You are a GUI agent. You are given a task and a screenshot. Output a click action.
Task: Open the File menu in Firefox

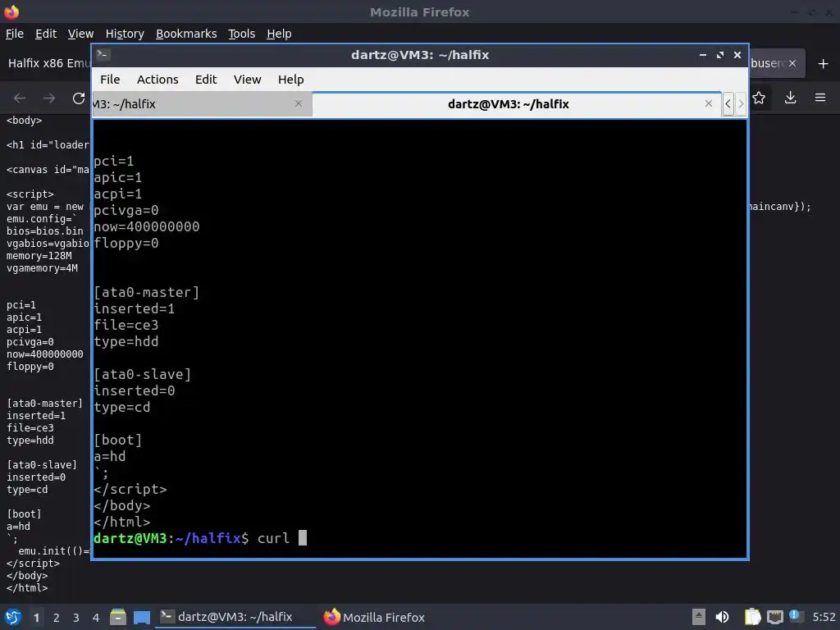coord(15,34)
